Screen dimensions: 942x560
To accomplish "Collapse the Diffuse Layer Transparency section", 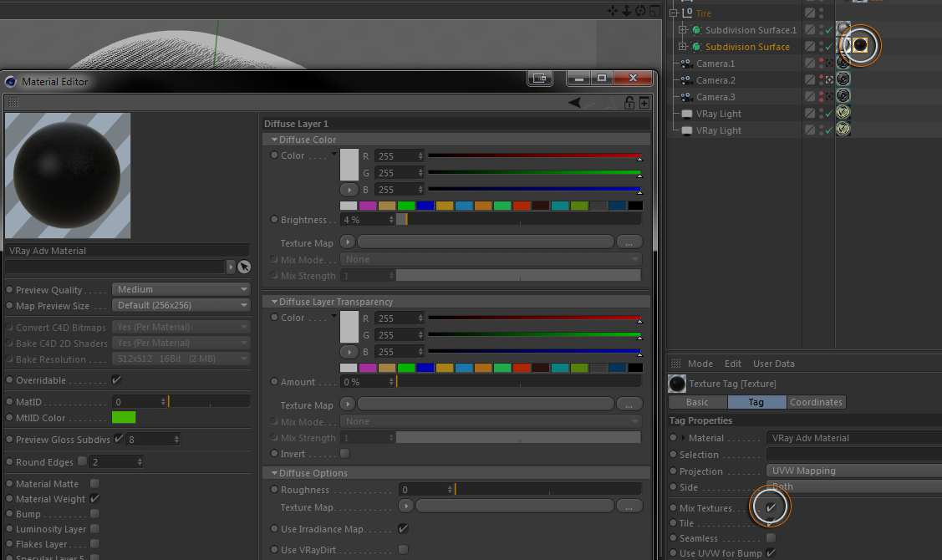I will click(274, 302).
